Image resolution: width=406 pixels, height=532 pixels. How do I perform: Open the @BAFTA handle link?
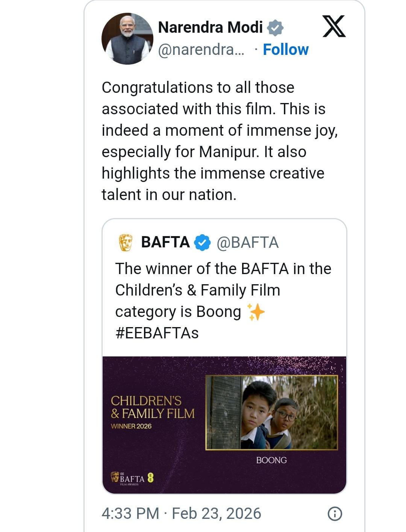(x=247, y=243)
